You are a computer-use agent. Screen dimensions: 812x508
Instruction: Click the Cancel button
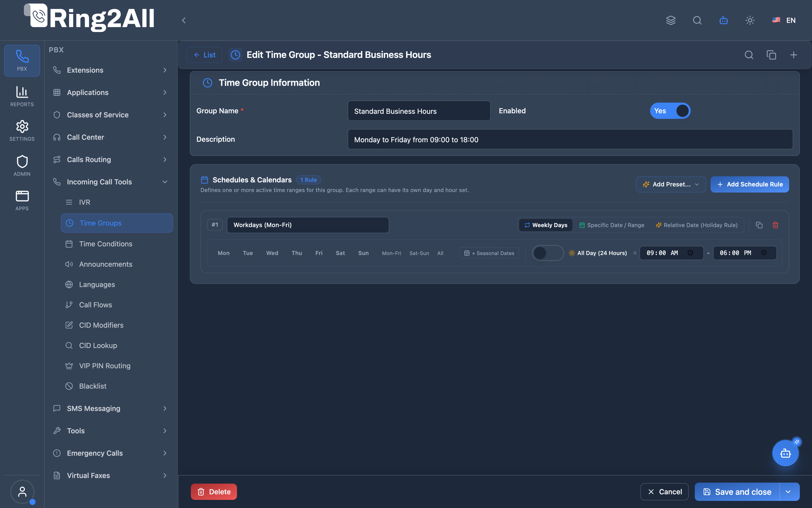click(664, 491)
